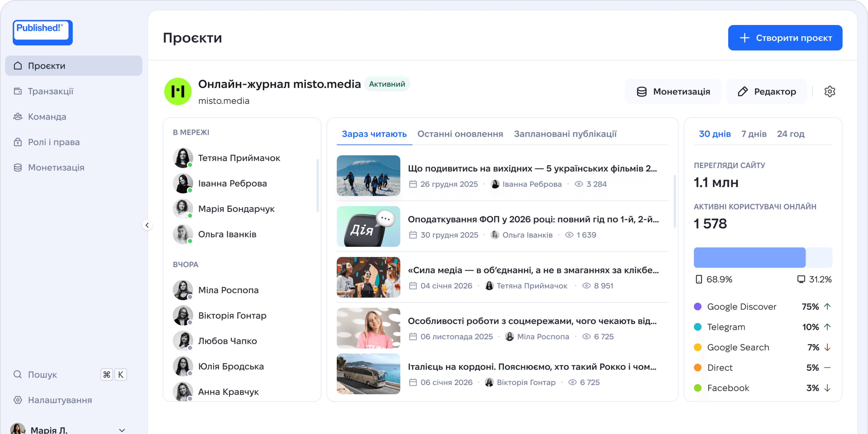Viewport: 868px width, 434px height.
Task: Open project settings gear icon
Action: (x=829, y=92)
